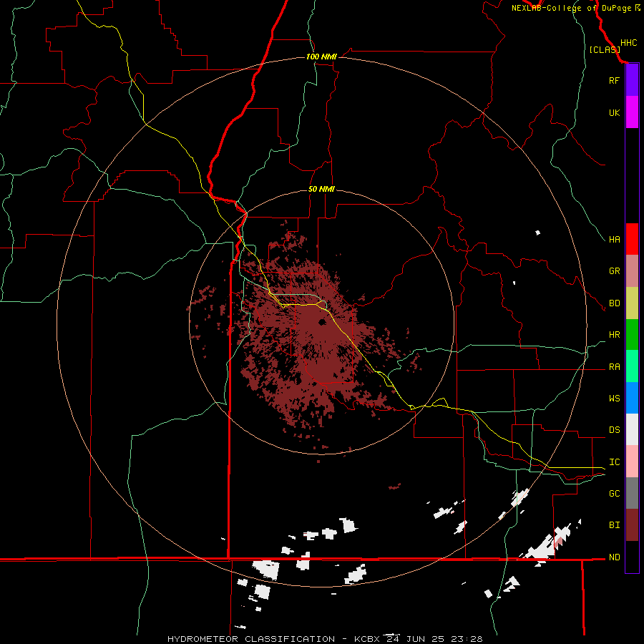Click the IC light pink legend swatch

pos(632,462)
